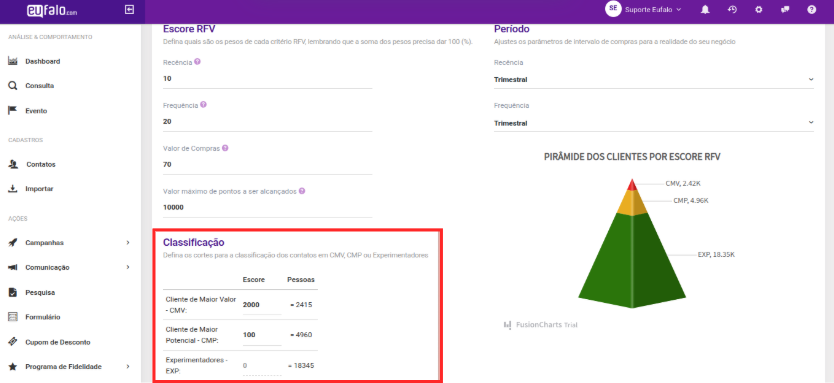Screen dimensions: 834x383
Task: Open settings gear icon in header
Action: click(x=759, y=10)
